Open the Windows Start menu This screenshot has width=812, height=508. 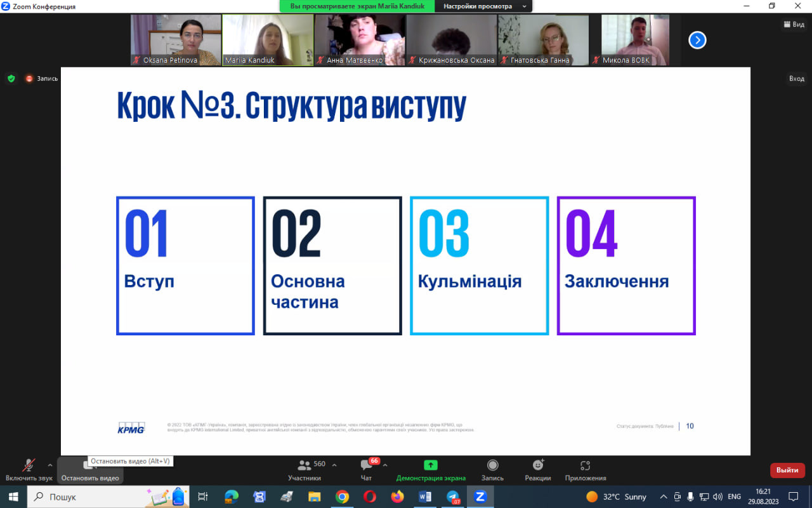pyautogui.click(x=13, y=497)
